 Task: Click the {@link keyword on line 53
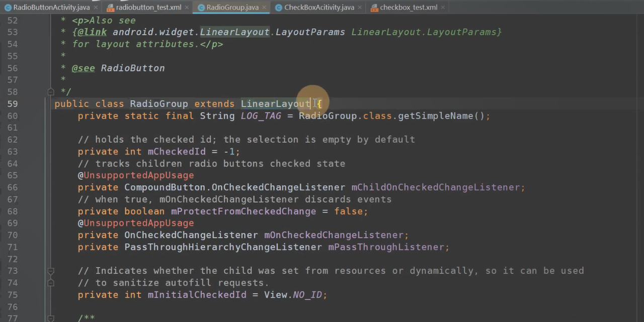point(90,32)
